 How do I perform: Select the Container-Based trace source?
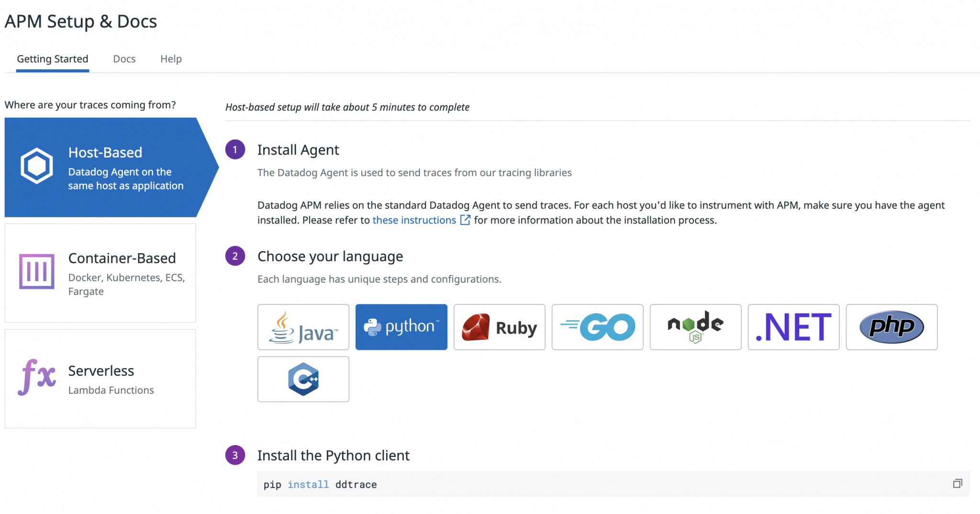[100, 273]
